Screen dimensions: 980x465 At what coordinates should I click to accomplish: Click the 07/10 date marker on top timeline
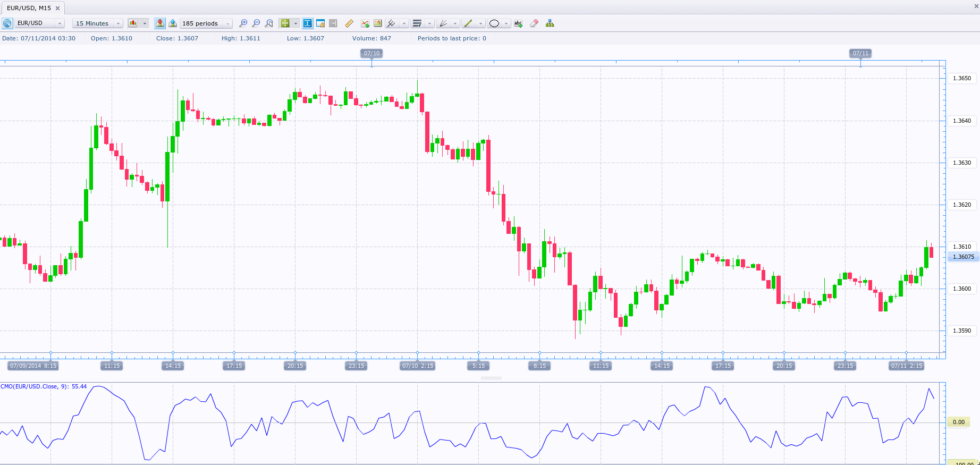(371, 53)
